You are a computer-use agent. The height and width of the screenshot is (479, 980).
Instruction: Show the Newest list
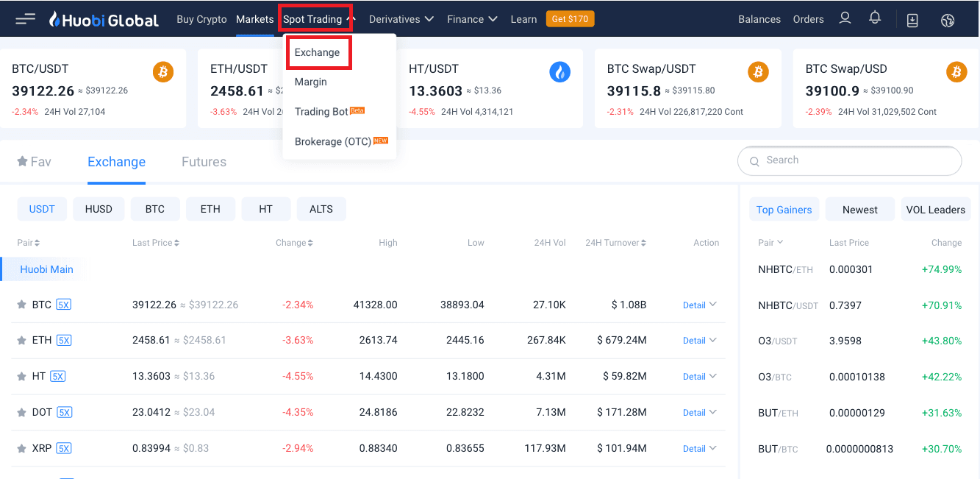pos(860,210)
